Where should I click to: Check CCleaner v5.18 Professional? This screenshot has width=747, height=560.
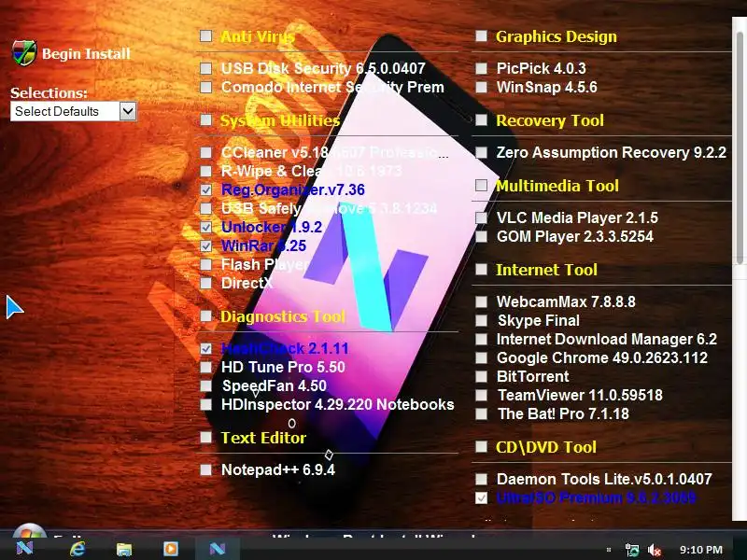point(205,152)
